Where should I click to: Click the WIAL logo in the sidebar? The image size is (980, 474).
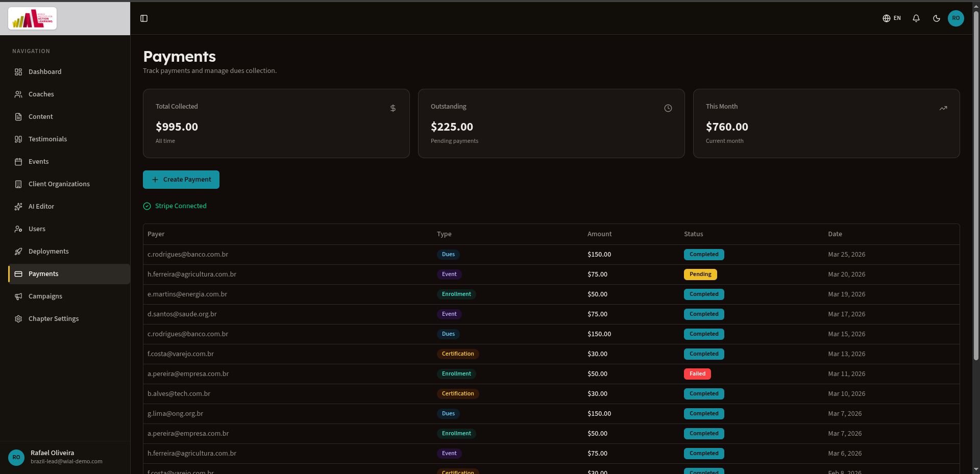[x=32, y=18]
